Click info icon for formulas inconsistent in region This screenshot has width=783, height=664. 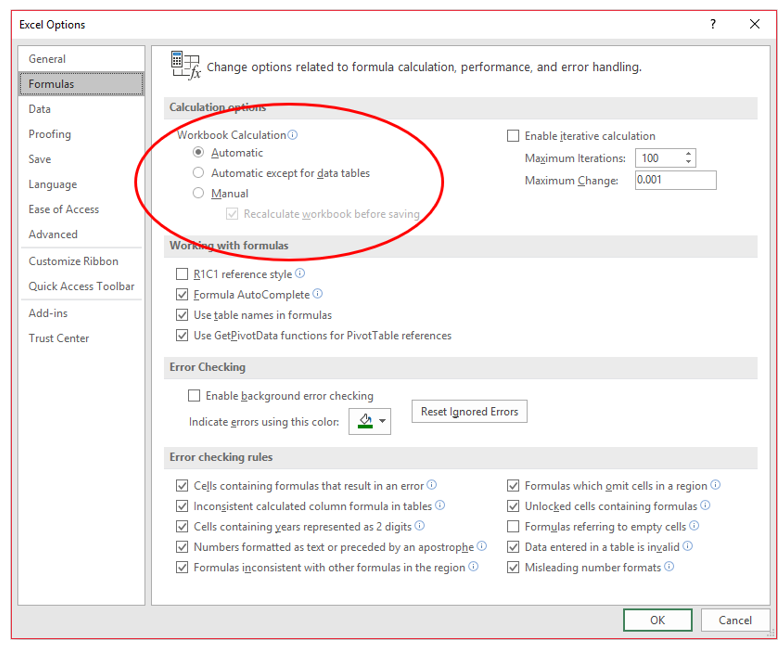tap(473, 567)
